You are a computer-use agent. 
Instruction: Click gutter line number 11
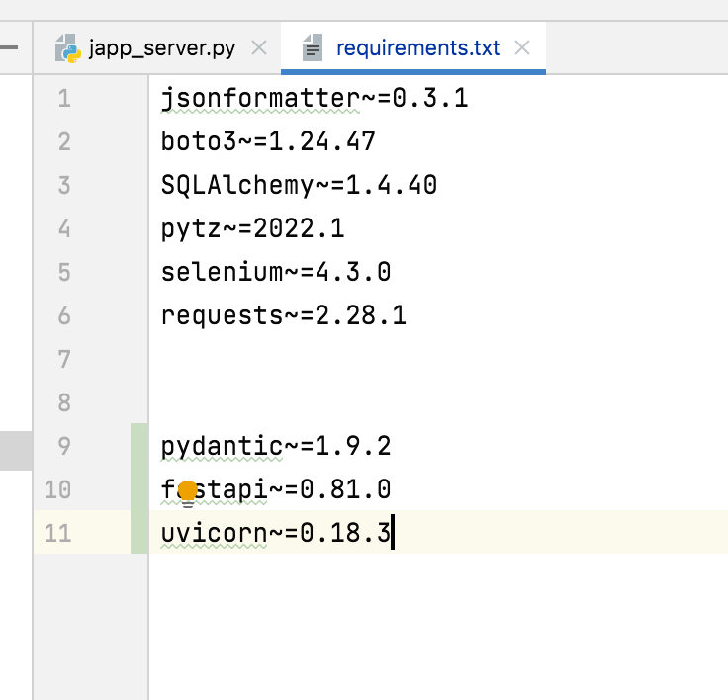(x=57, y=533)
